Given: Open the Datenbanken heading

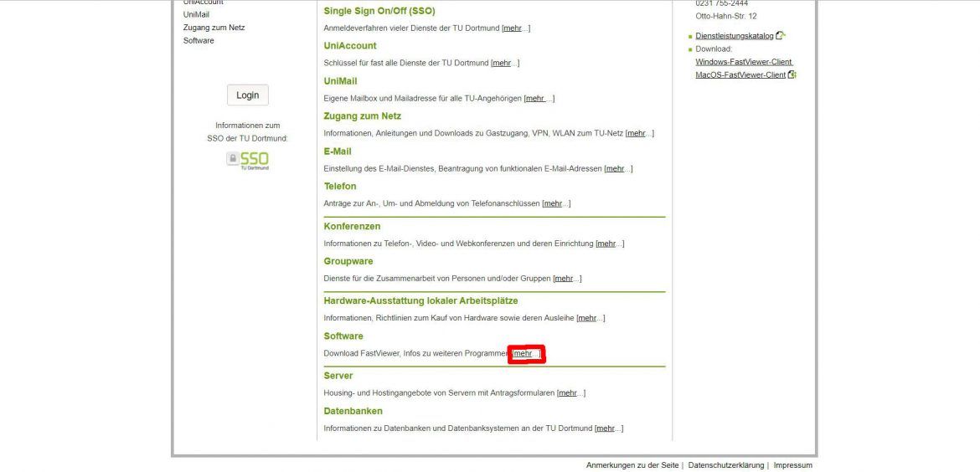Looking at the screenshot, I should click(353, 411).
